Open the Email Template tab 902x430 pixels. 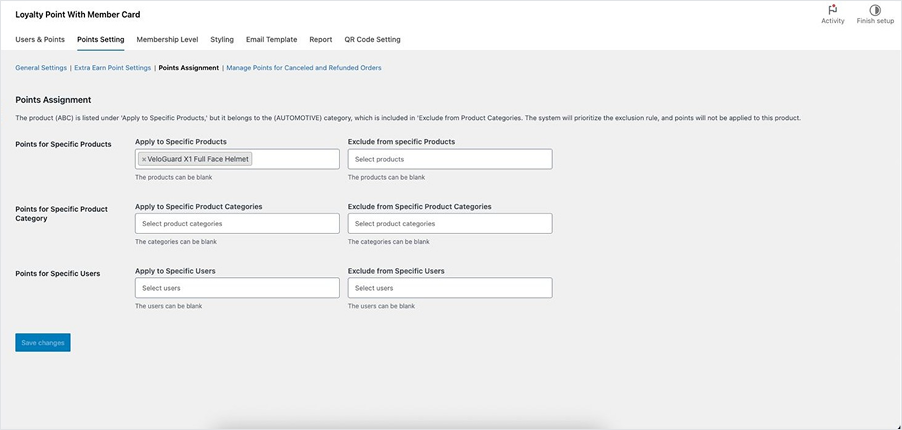[271, 40]
